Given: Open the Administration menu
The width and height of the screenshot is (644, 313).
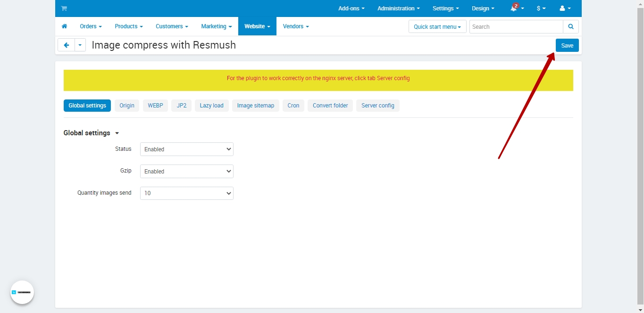Looking at the screenshot, I should 399,8.
